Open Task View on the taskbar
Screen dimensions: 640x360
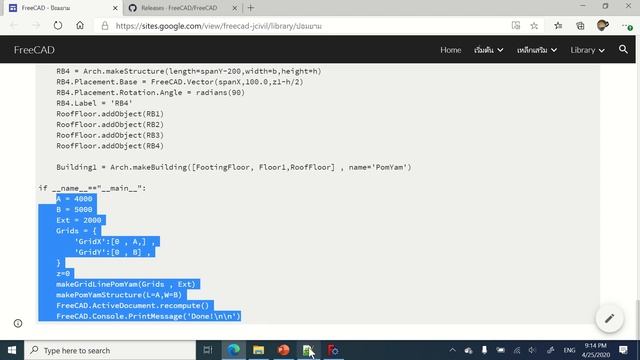click(208, 350)
